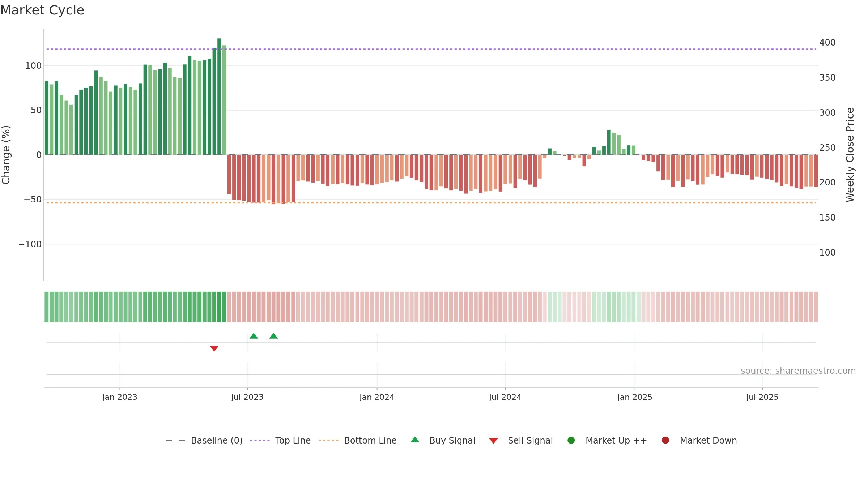The image size is (868, 488).
Task: Click the Jan 2025 x-axis label
Action: click(635, 397)
